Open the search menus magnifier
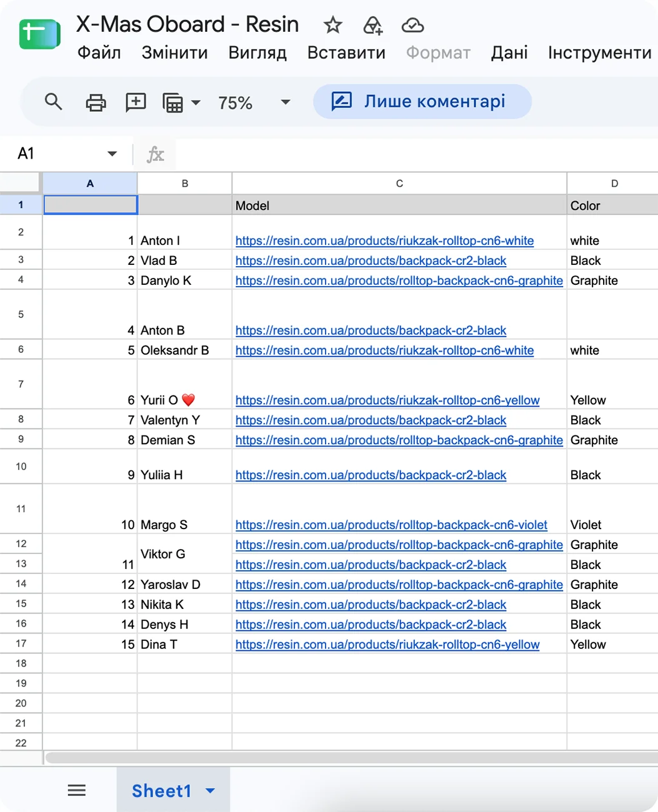The image size is (658, 812). tap(54, 102)
